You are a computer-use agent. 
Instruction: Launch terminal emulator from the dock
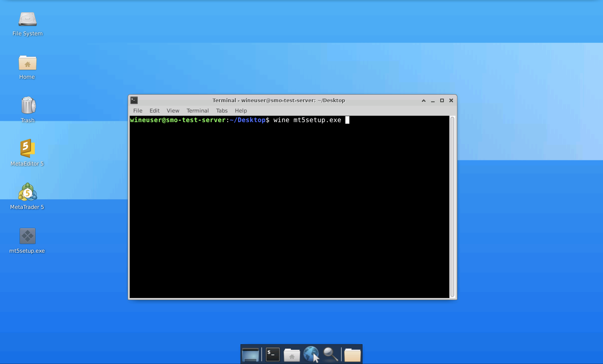272,354
